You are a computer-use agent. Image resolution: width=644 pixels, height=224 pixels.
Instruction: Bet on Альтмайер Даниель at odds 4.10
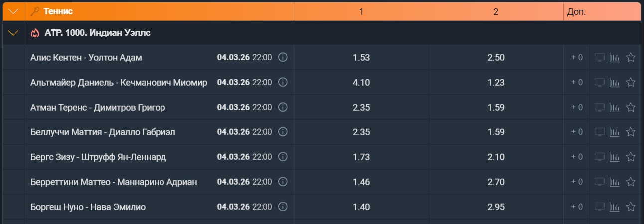(361, 82)
